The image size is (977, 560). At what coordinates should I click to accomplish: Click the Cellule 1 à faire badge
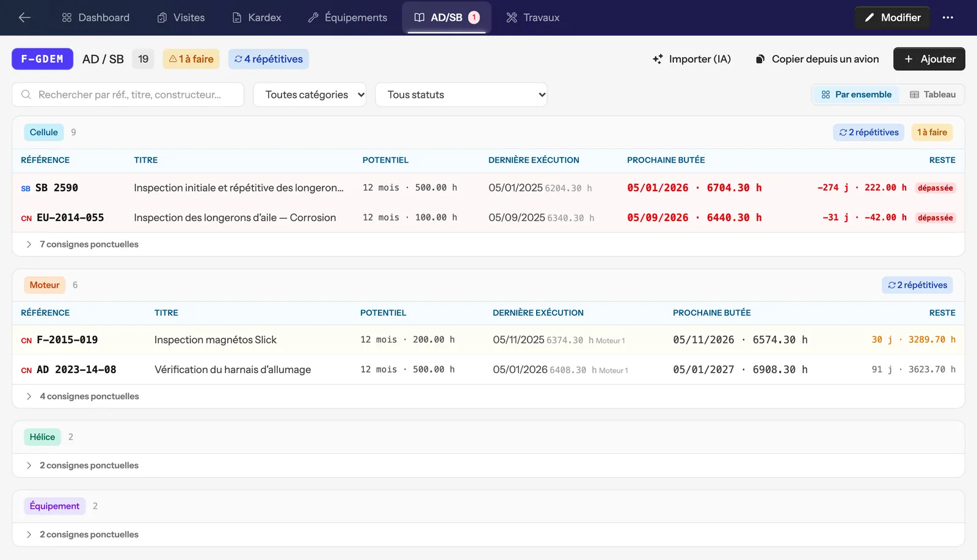point(932,133)
